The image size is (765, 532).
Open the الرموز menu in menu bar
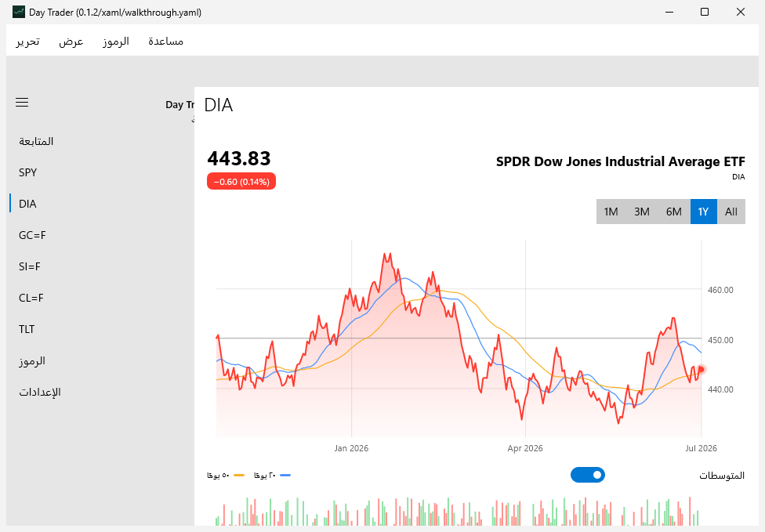point(116,42)
